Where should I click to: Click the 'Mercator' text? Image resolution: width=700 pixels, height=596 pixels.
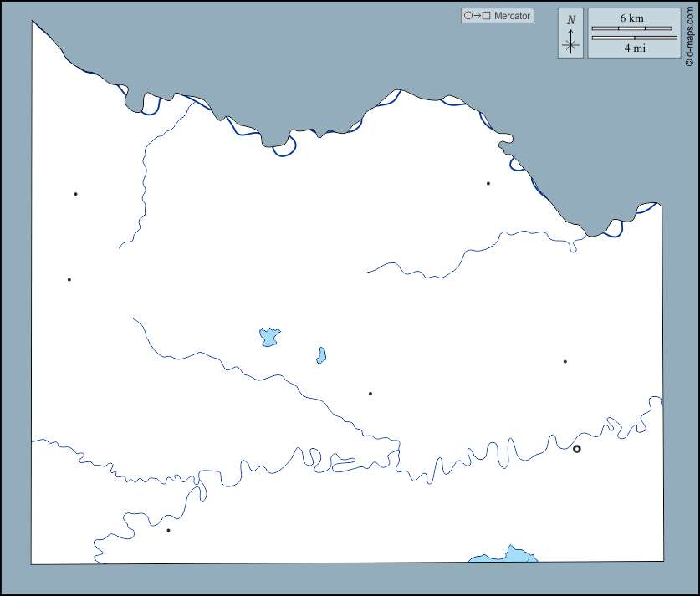pos(512,16)
